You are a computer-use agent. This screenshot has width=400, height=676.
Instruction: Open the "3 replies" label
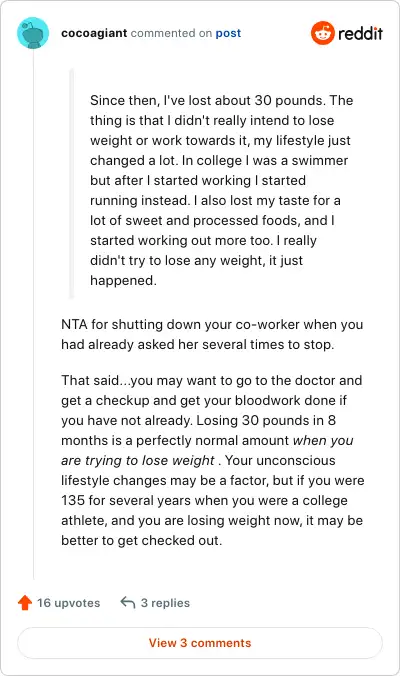165,603
